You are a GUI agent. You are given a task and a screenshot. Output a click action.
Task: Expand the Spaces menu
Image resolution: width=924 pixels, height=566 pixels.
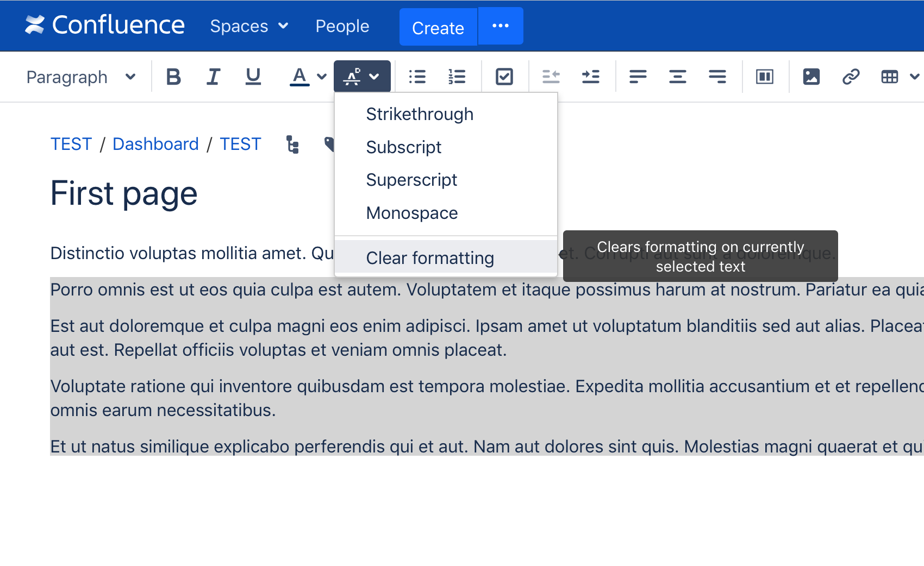pyautogui.click(x=248, y=26)
